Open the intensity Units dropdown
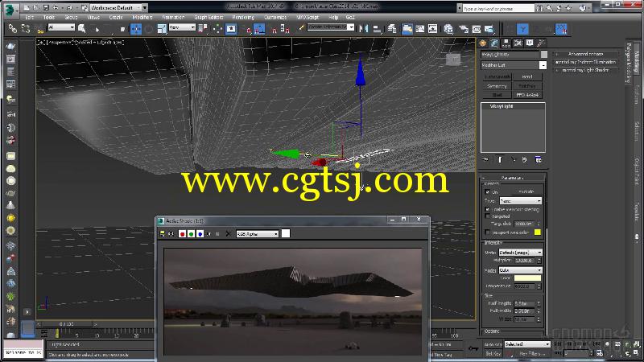The height and width of the screenshot is (362, 644). click(x=520, y=252)
